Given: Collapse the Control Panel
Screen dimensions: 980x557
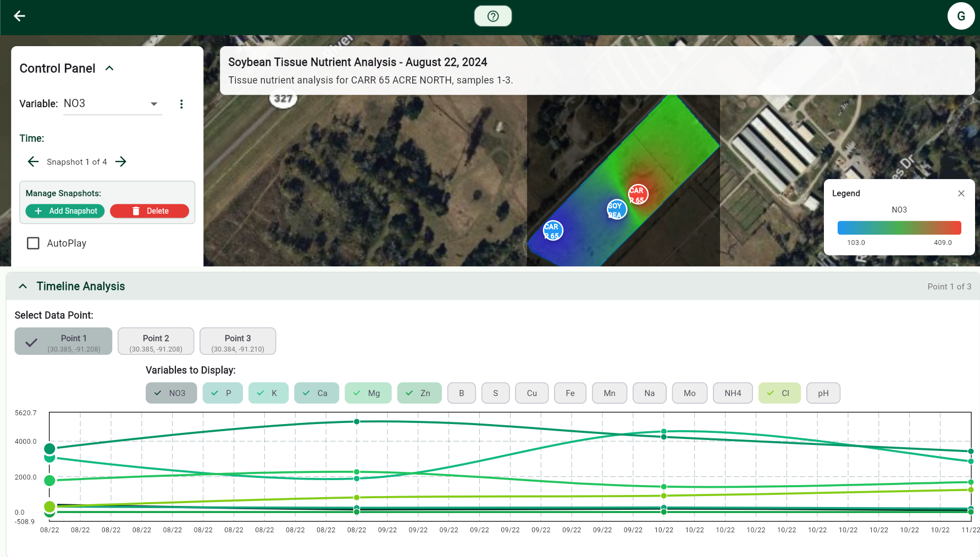Looking at the screenshot, I should tap(109, 68).
